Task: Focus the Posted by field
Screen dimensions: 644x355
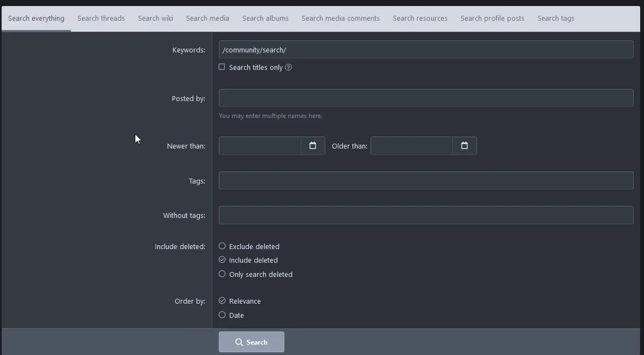Action: 426,98
